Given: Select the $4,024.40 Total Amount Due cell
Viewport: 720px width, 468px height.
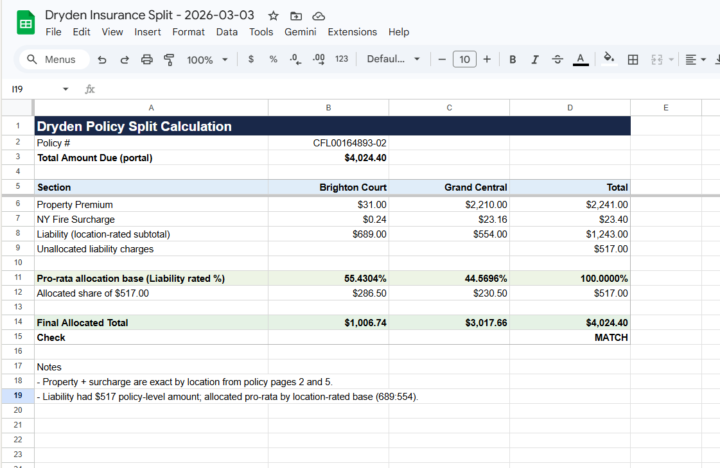Looking at the screenshot, I should (x=328, y=158).
